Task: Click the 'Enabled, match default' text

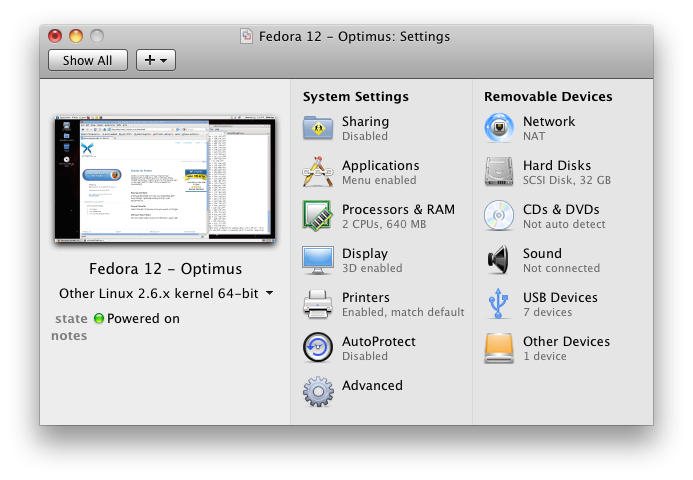Action: [x=403, y=312]
